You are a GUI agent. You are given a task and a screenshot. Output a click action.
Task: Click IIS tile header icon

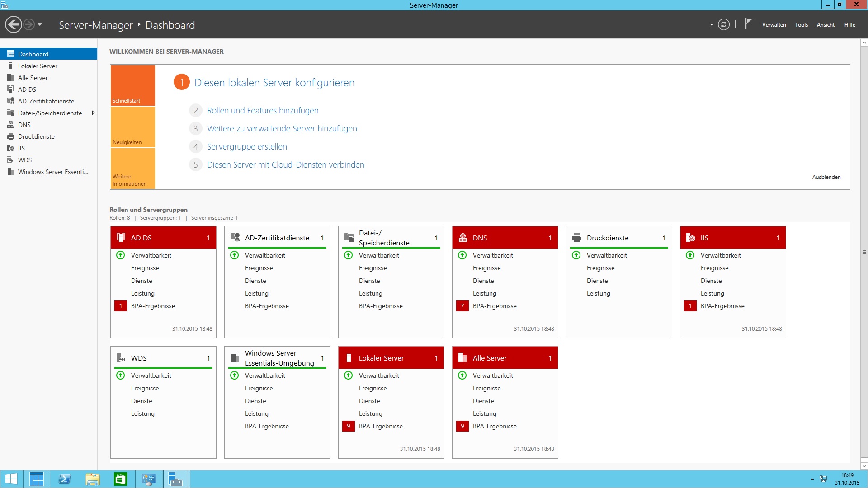pyautogui.click(x=691, y=237)
